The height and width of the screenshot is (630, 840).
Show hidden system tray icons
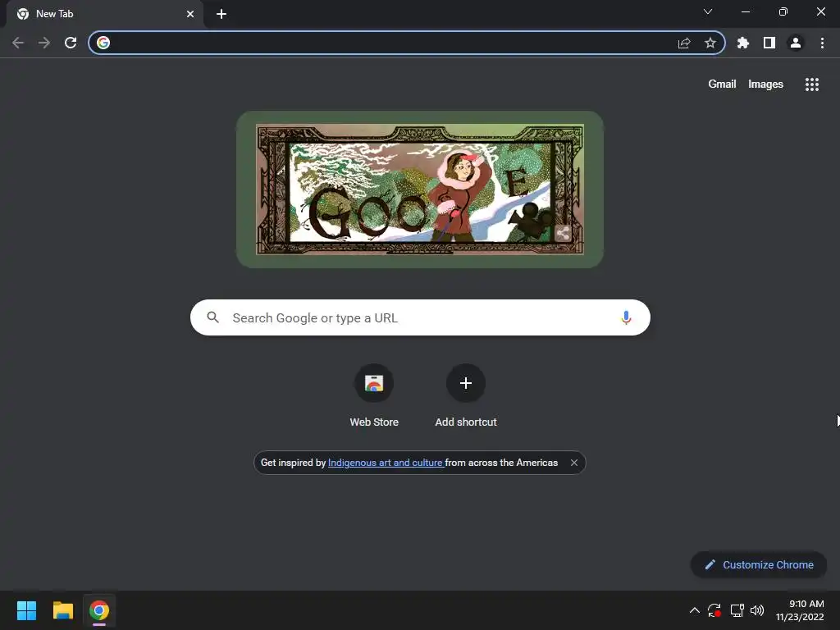pos(694,610)
